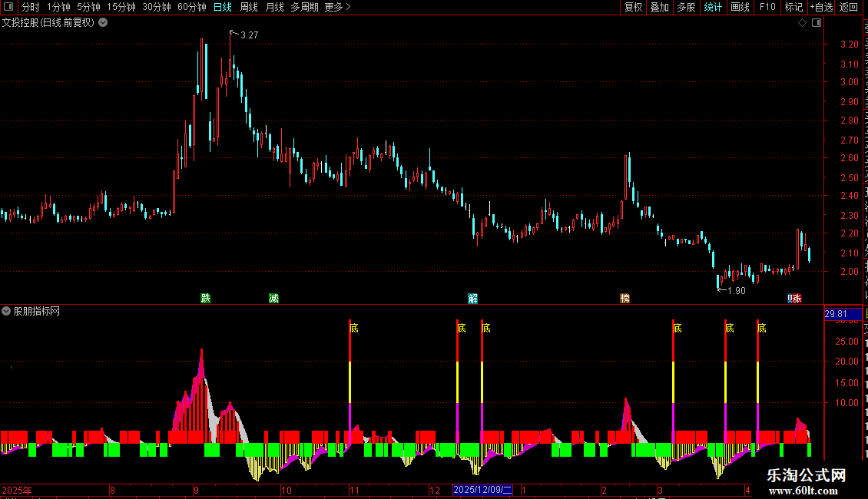Switch to 周线 weekly chart
The width and height of the screenshot is (868, 499).
click(x=249, y=7)
